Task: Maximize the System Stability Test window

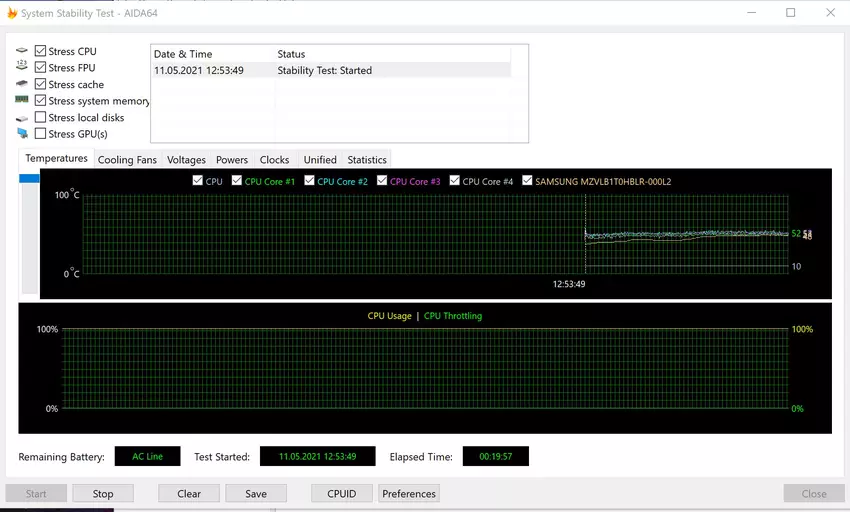Action: [790, 13]
